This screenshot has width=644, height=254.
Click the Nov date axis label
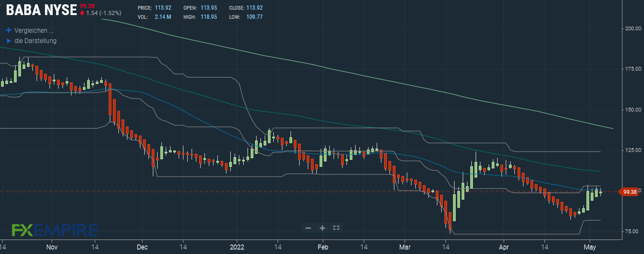pyautogui.click(x=52, y=248)
